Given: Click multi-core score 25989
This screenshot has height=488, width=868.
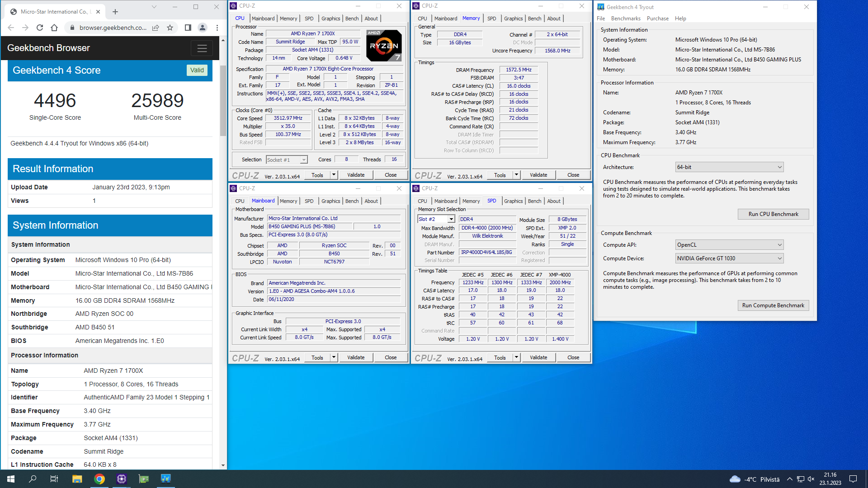Looking at the screenshot, I should (x=157, y=100).
